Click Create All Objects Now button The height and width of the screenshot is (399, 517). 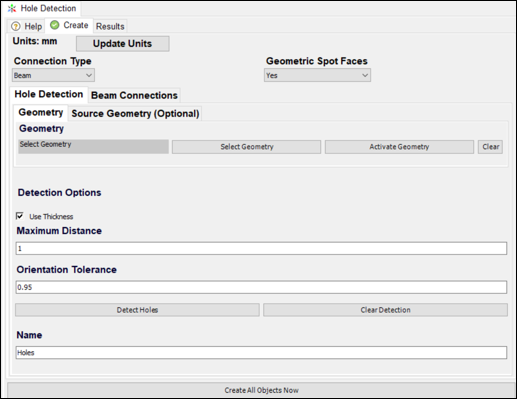[x=261, y=390]
